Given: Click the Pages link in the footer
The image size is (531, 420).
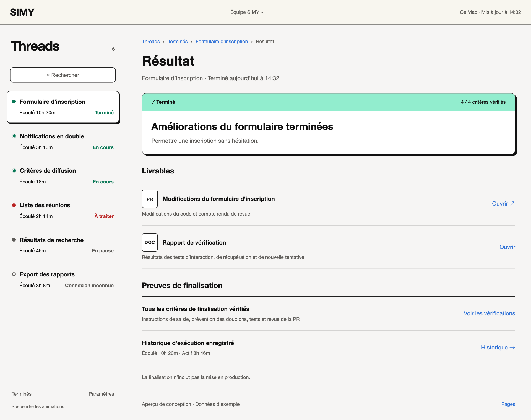Looking at the screenshot, I should (x=508, y=404).
